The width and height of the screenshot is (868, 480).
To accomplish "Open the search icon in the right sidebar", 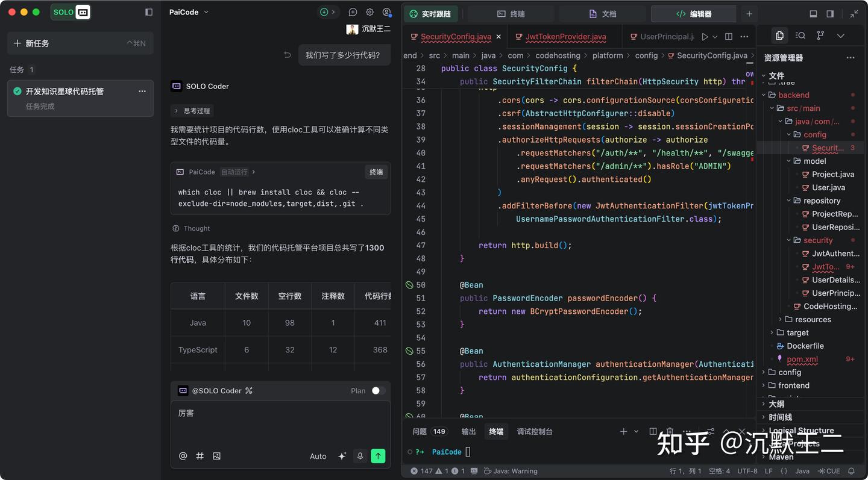I will tap(799, 36).
